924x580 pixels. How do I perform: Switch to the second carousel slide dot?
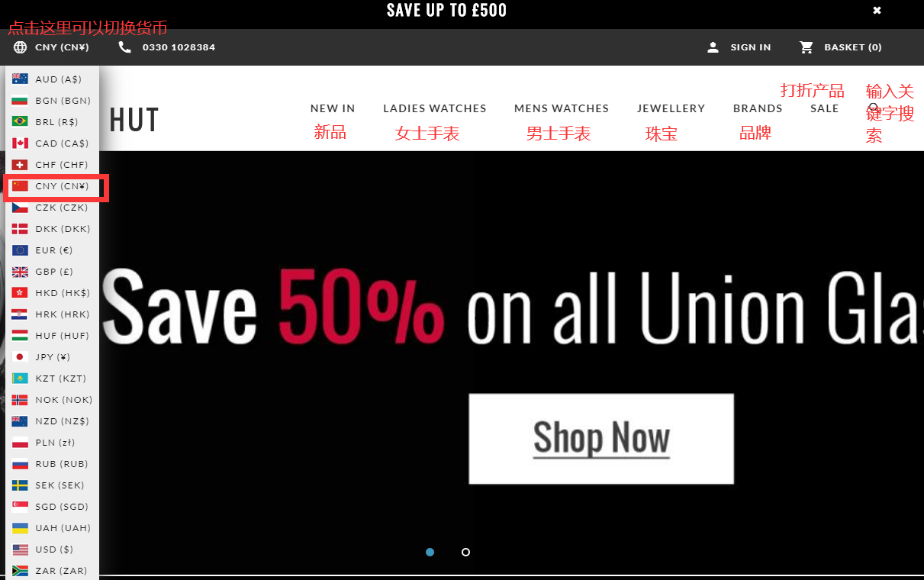coord(466,552)
